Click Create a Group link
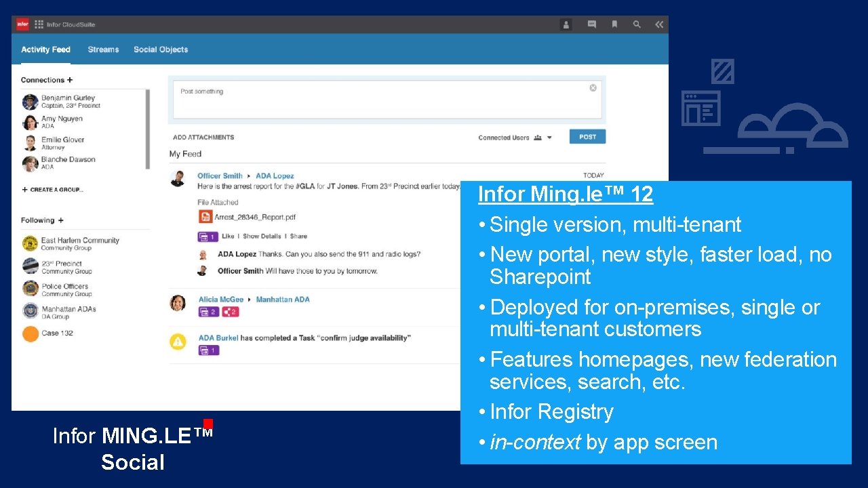This screenshot has height=488, width=868. (53, 190)
